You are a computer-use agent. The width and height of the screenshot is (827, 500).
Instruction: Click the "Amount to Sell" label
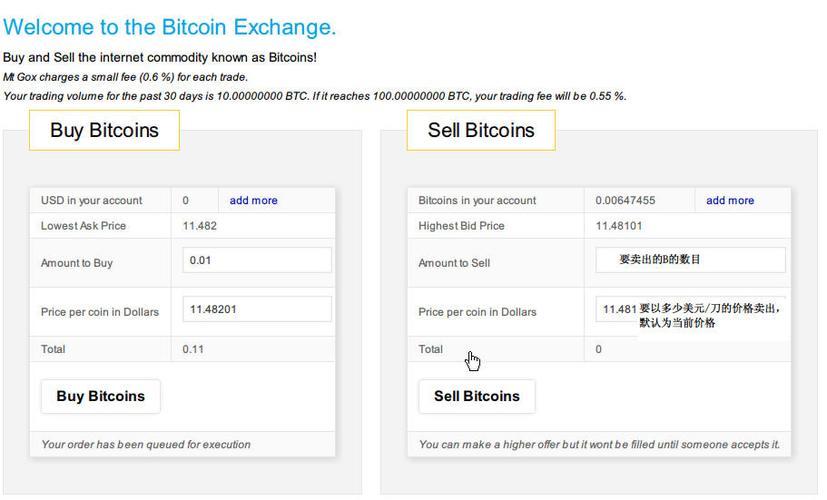[x=454, y=263]
